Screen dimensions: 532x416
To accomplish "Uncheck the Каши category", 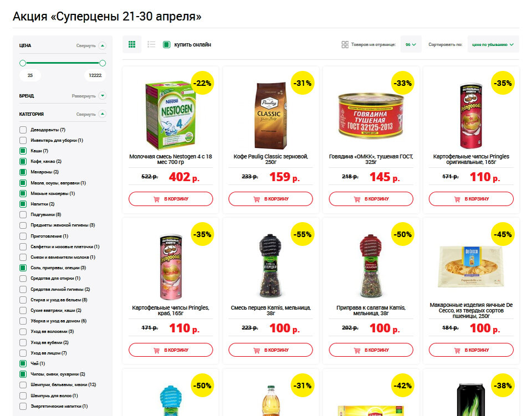I will click(23, 151).
